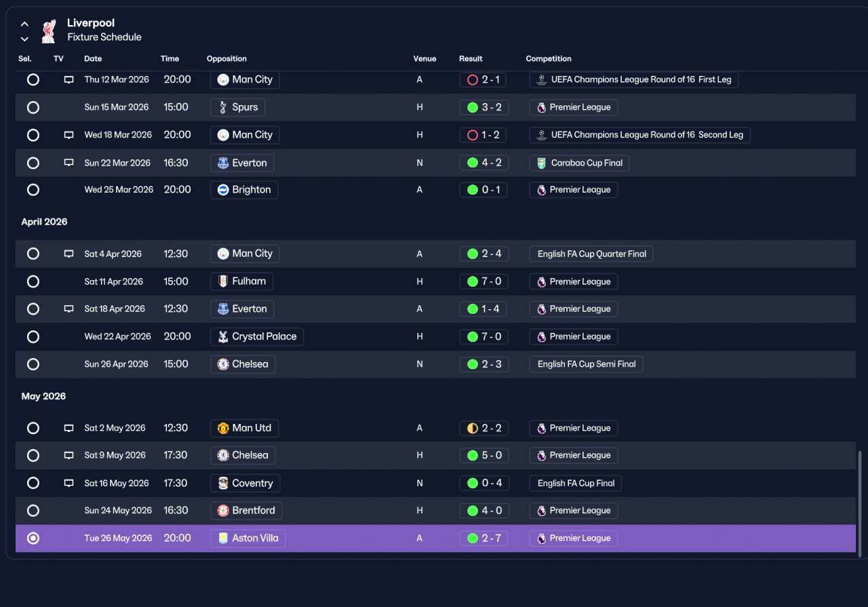The height and width of the screenshot is (607, 868).
Task: Click the Wed 25 Mar 2026 date
Action: tap(119, 190)
